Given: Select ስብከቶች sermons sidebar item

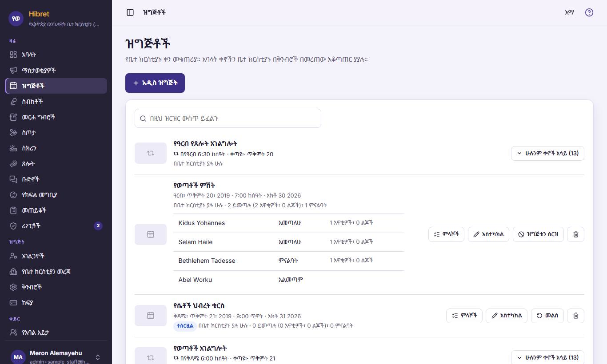Looking at the screenshot, I should coord(56,101).
